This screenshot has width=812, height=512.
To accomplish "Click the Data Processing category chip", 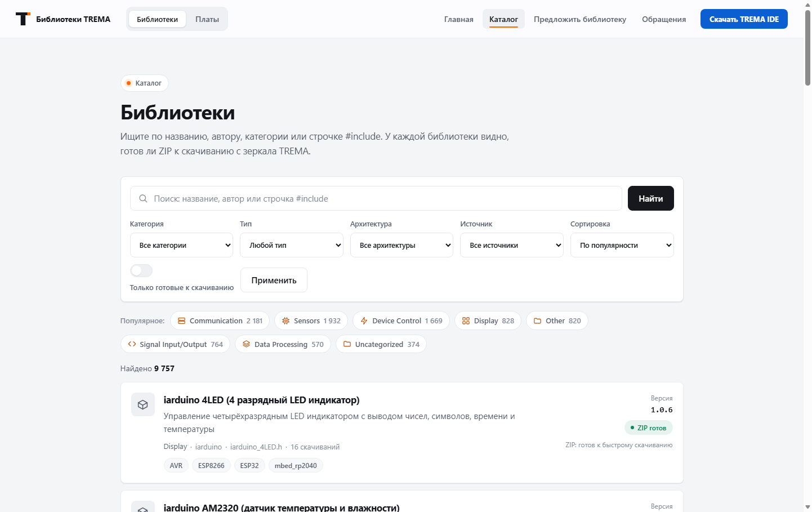I will (283, 344).
